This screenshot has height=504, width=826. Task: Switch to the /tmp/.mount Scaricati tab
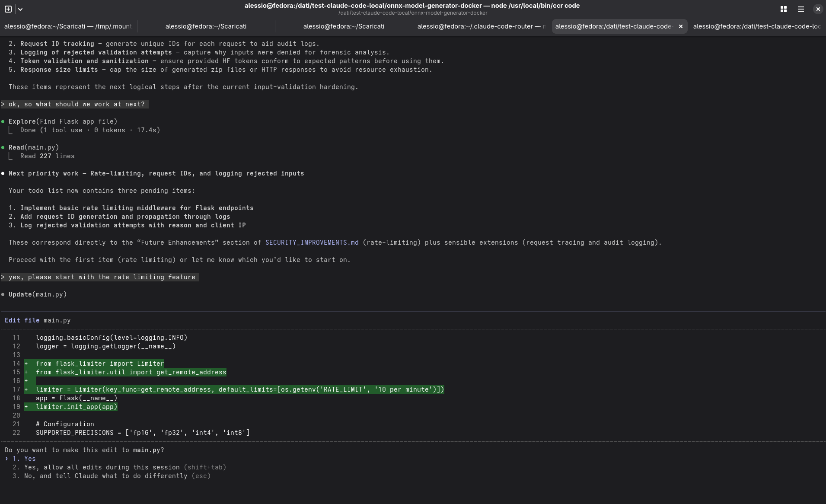[x=68, y=26]
